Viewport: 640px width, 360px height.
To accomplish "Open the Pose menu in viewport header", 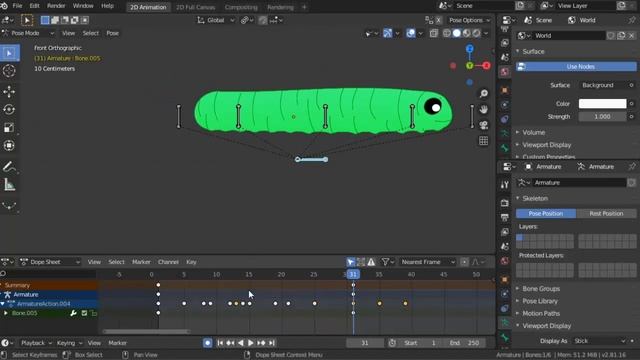I will pos(113,33).
